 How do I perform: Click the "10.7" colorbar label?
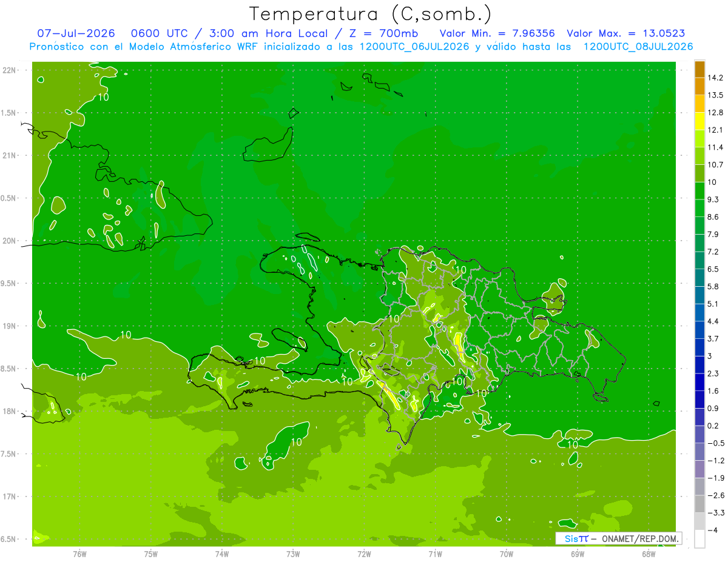[x=715, y=165]
